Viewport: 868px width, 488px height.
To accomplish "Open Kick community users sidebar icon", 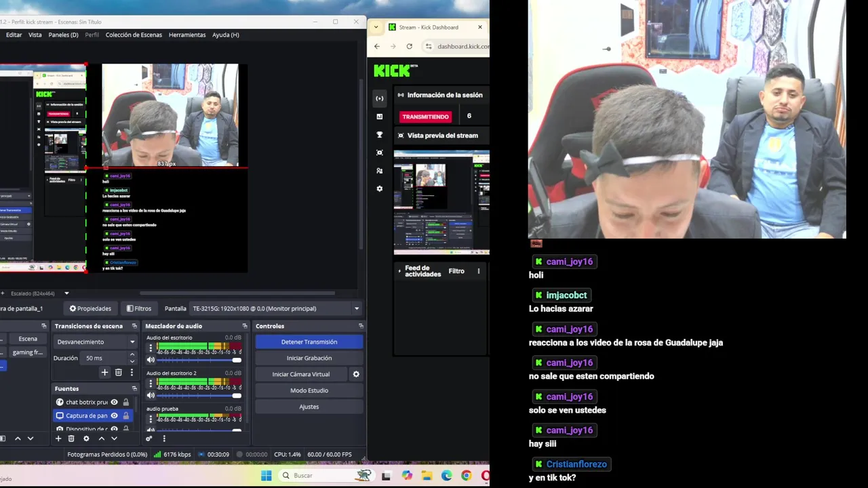I will pos(380,171).
